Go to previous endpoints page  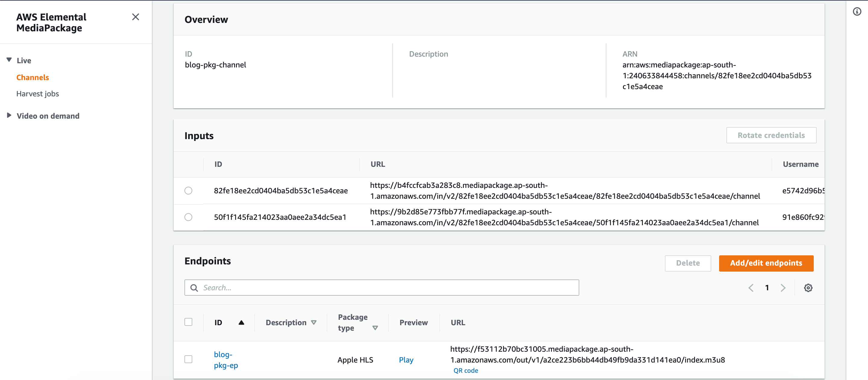[751, 288]
